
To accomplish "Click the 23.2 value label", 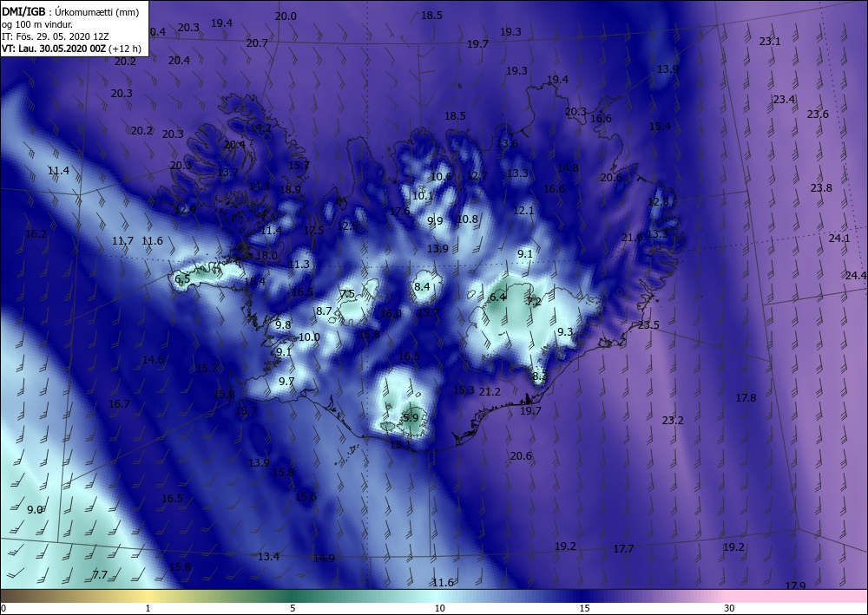I will 673,421.
